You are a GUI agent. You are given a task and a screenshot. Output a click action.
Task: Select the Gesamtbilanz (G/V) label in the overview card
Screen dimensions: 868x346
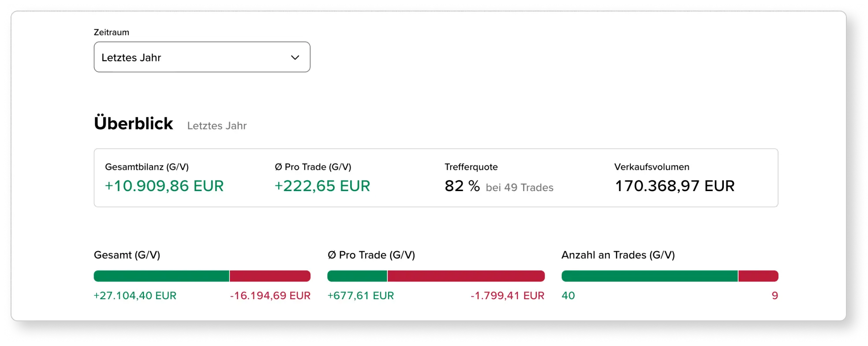click(146, 167)
